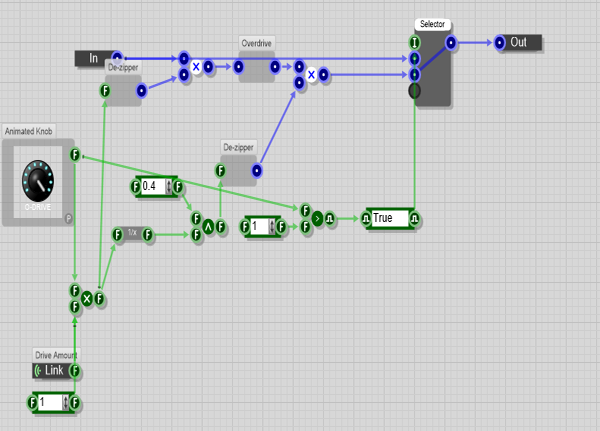
Task: Click the Out audio output node
Action: (x=518, y=43)
